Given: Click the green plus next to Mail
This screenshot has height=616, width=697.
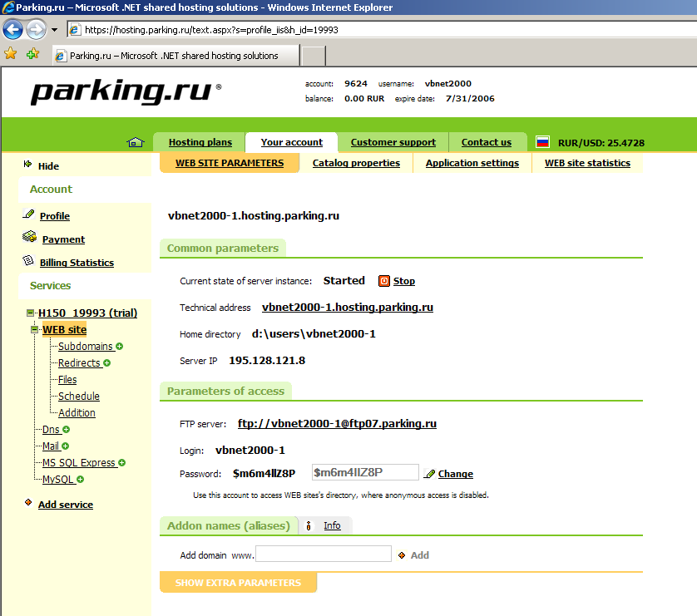Looking at the screenshot, I should [x=66, y=446].
